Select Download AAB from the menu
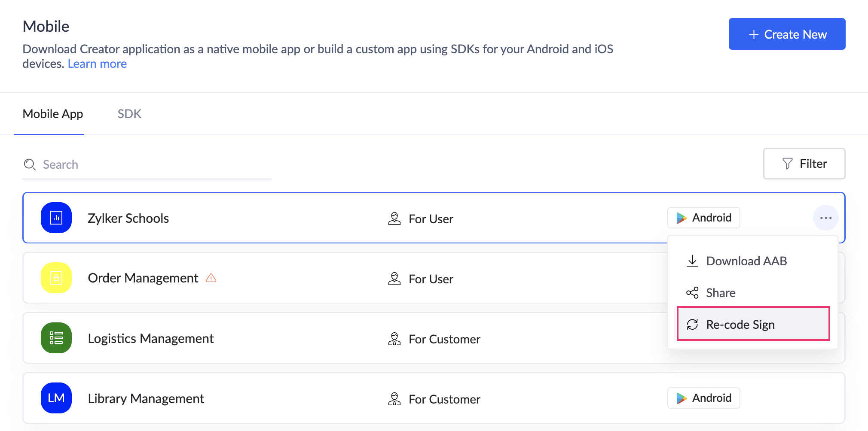This screenshot has width=868, height=431. [746, 261]
